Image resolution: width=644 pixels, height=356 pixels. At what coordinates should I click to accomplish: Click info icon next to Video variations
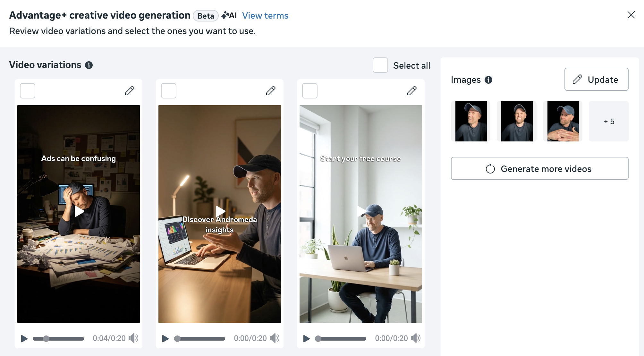(89, 65)
